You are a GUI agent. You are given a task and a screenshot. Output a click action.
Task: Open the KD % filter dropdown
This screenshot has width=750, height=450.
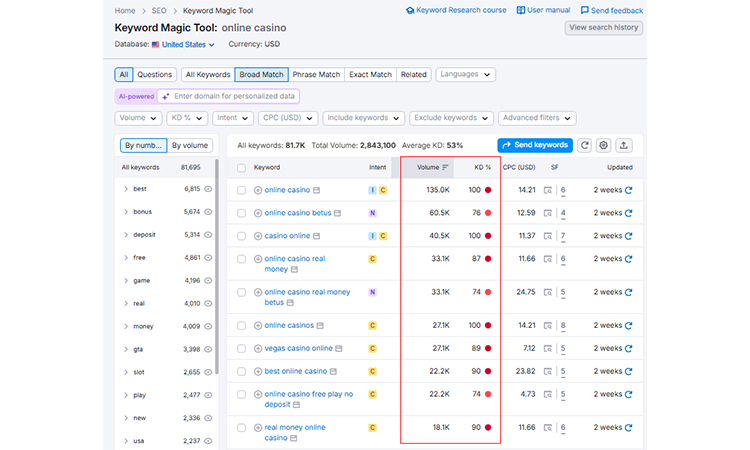tap(187, 118)
